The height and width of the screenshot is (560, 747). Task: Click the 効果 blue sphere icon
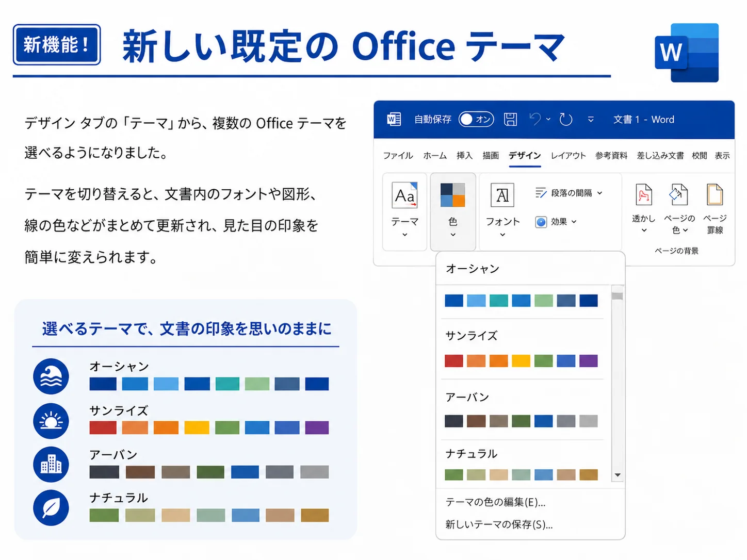pos(541,222)
